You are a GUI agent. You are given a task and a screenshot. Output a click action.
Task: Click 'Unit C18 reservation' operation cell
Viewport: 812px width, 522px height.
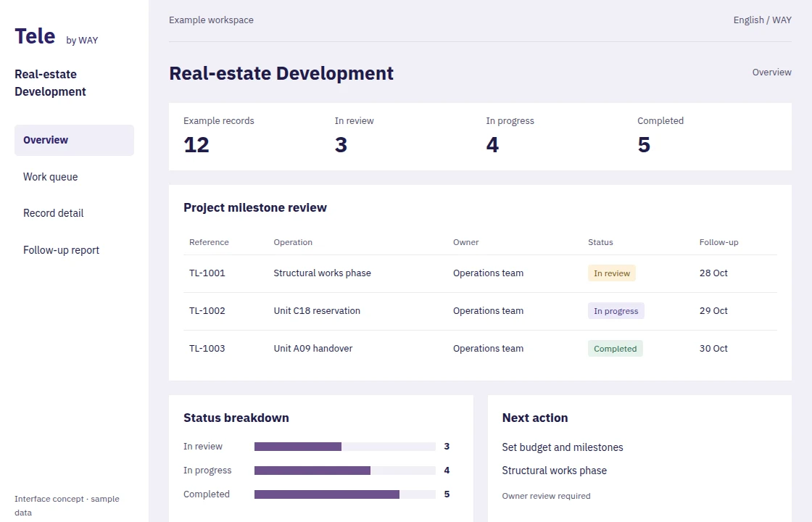tap(317, 311)
